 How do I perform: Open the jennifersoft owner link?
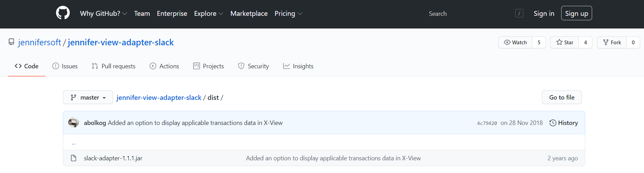[x=40, y=42]
